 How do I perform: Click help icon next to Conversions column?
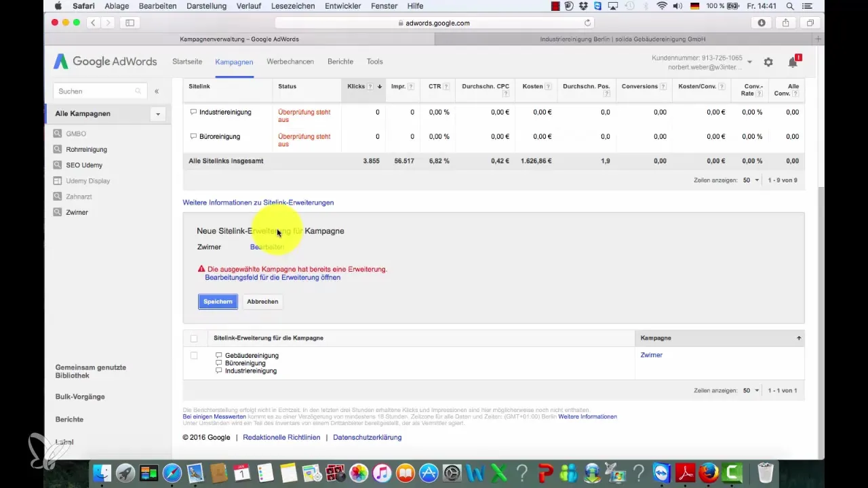pos(663,87)
